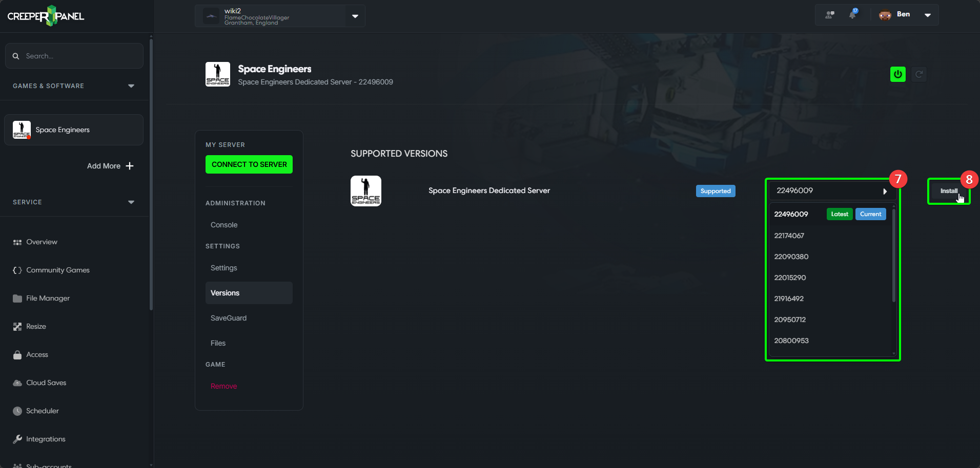Click the Supported status badge
This screenshot has width=980, height=468.
click(716, 190)
